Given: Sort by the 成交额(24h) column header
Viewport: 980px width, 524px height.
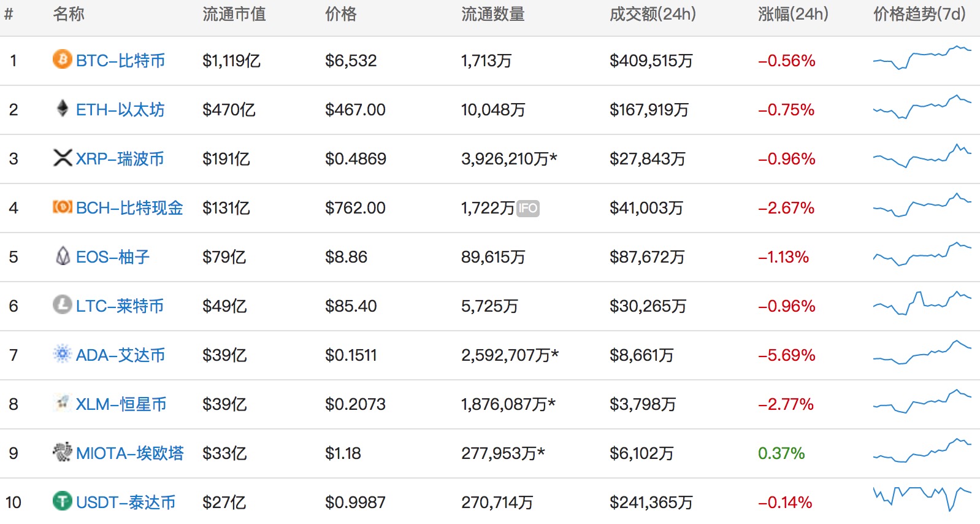Looking at the screenshot, I should [653, 14].
